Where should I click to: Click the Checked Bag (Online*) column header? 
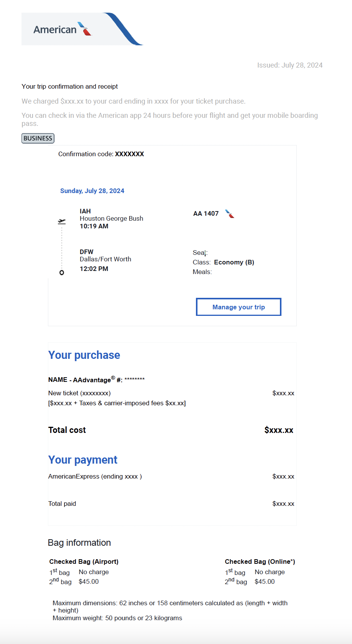pyautogui.click(x=260, y=561)
